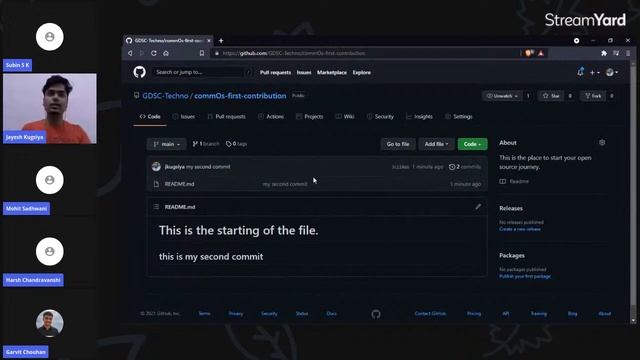Open user profile avatar menu

612,72
